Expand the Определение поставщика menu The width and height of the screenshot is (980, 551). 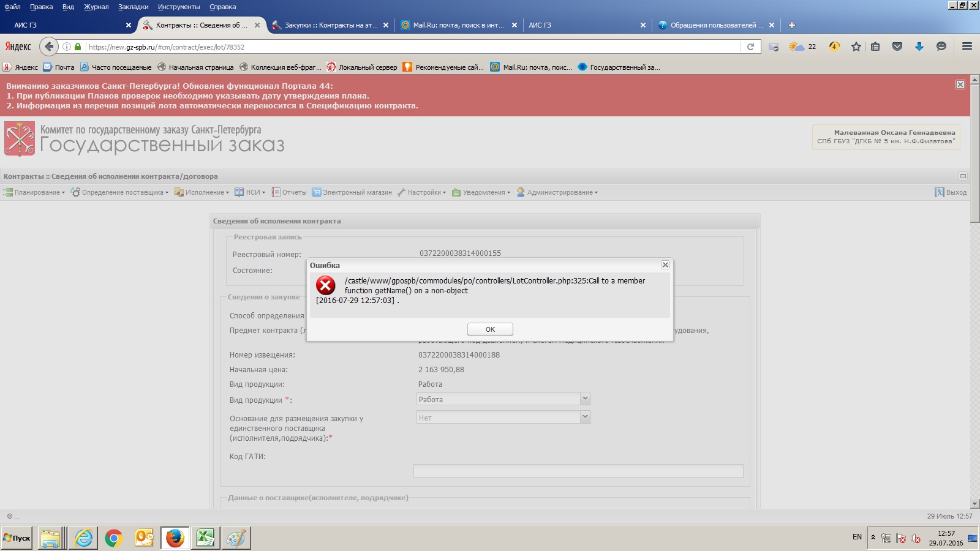click(x=119, y=192)
